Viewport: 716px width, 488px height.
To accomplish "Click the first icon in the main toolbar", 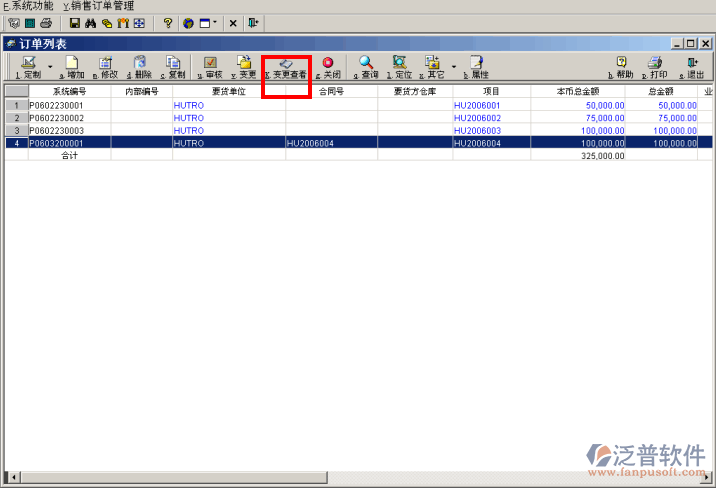I will coord(14,23).
